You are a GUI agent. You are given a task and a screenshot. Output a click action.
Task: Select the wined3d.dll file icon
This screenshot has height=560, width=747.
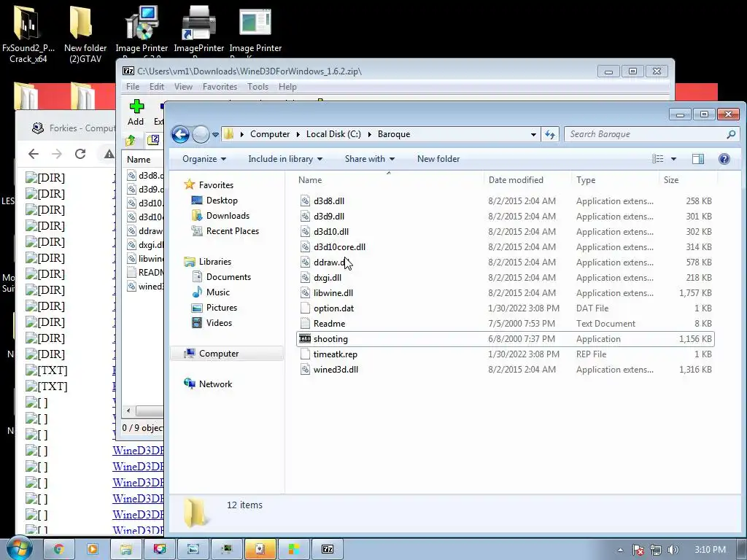305,370
